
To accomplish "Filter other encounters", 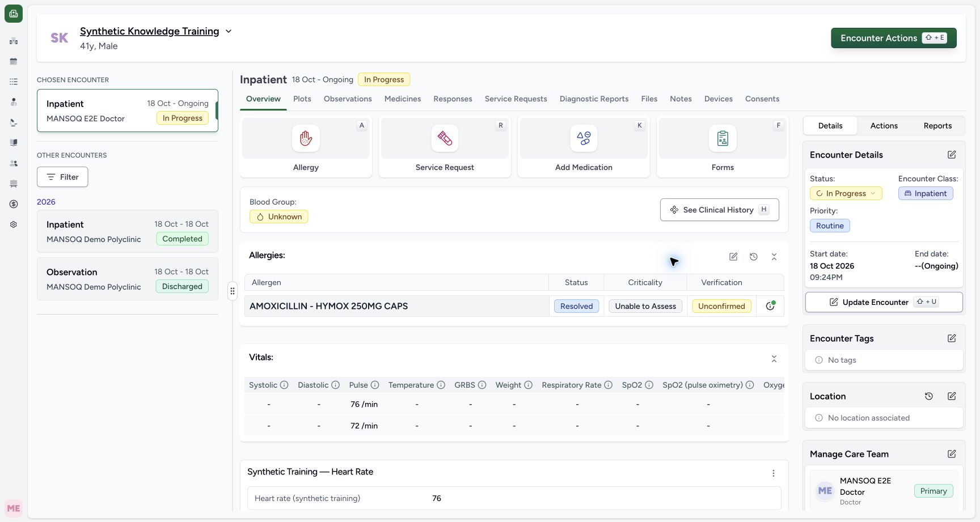I will click(62, 177).
